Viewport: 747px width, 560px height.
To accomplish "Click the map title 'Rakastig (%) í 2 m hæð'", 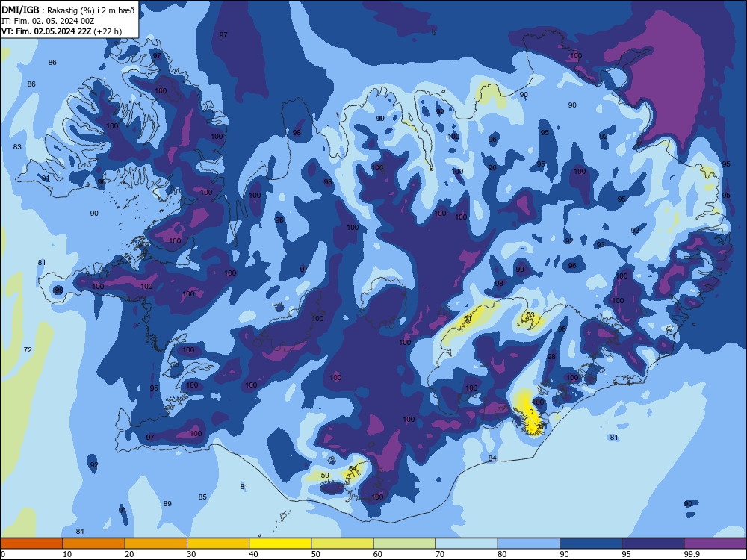I will point(90,10).
